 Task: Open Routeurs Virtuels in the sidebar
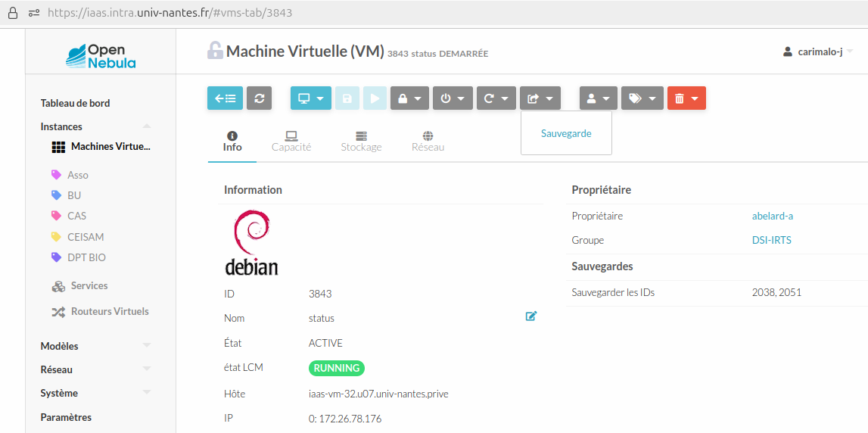(109, 312)
